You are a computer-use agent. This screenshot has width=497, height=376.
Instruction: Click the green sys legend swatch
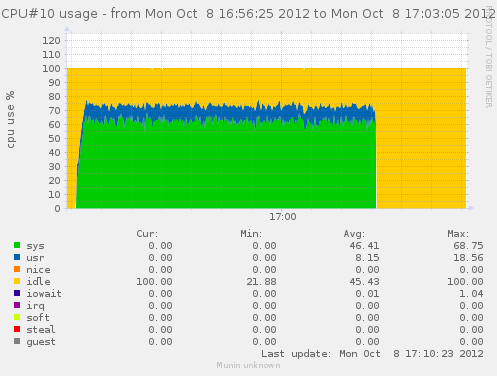(x=17, y=245)
